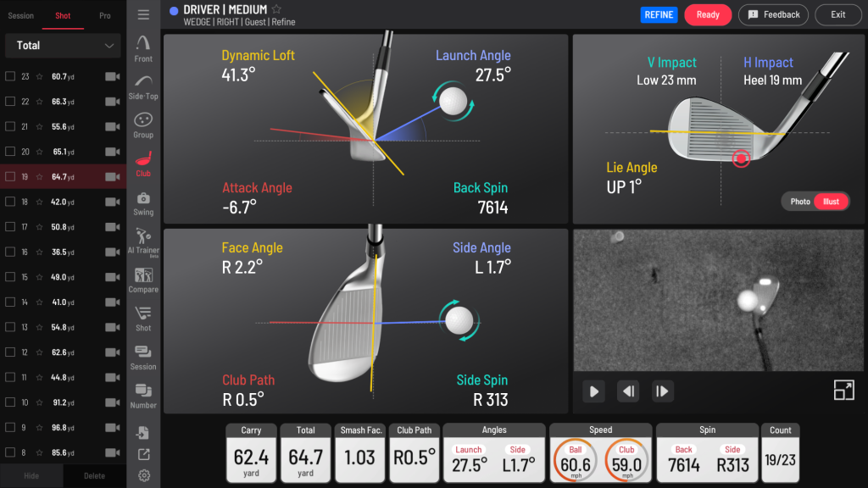Tick the checkbox for shot 22
The image size is (868, 488).
tap(10, 102)
